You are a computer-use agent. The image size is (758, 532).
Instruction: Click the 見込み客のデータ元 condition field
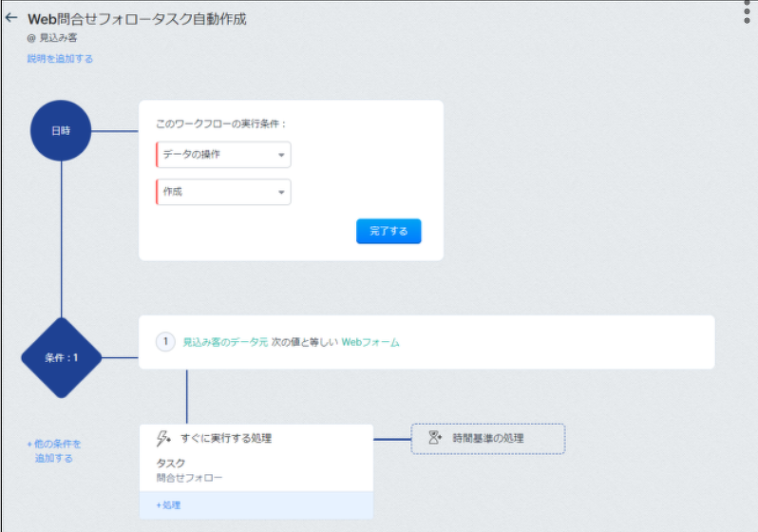[x=225, y=342]
